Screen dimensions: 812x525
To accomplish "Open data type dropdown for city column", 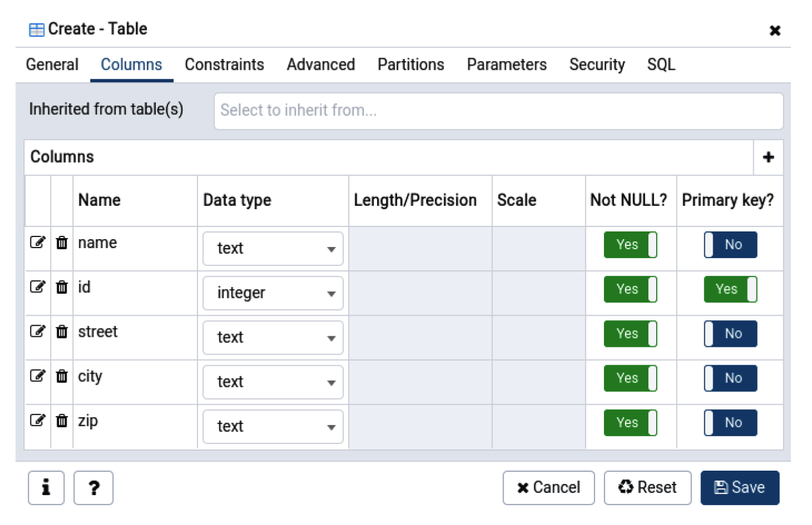I will 273,382.
